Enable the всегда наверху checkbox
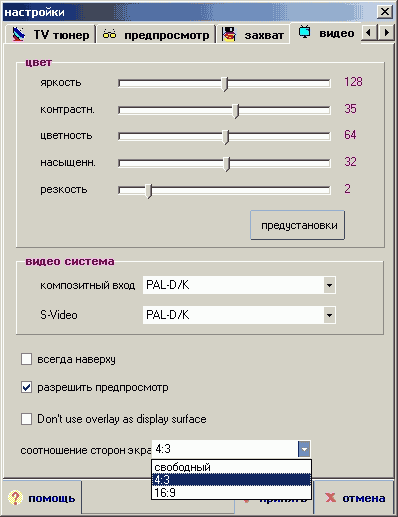Screen dimensions: 398x517 tap(26, 359)
